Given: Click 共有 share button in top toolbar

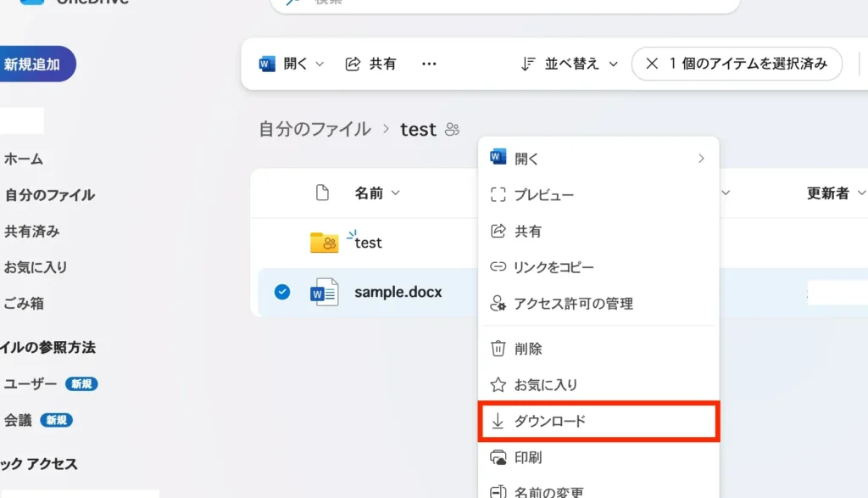Looking at the screenshot, I should point(371,64).
